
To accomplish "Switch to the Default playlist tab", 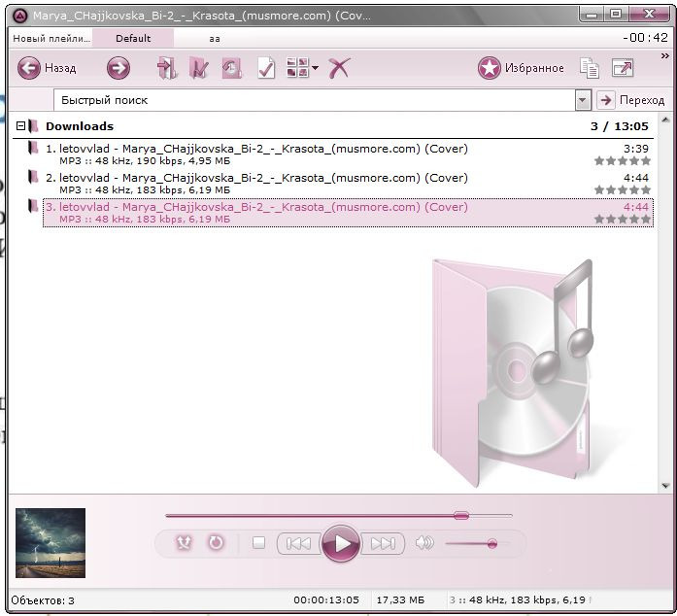I will [133, 39].
